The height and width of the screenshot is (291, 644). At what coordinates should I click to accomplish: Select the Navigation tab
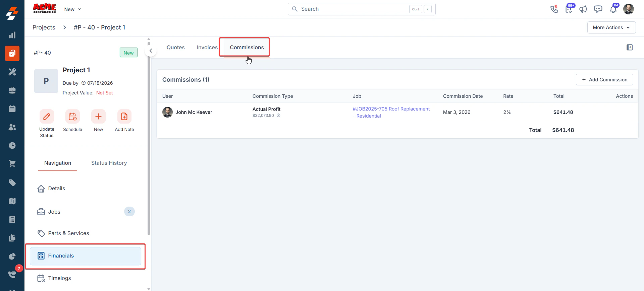tap(58, 163)
